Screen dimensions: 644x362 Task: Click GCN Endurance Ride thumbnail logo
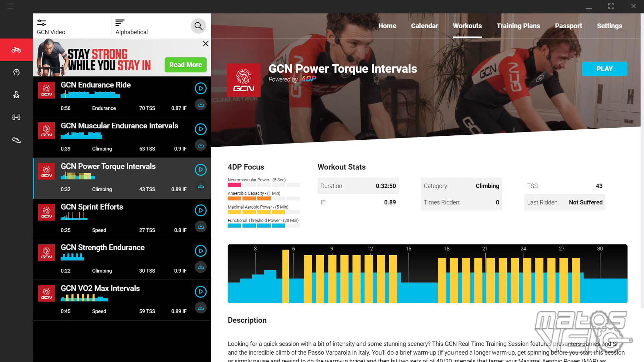tap(47, 90)
